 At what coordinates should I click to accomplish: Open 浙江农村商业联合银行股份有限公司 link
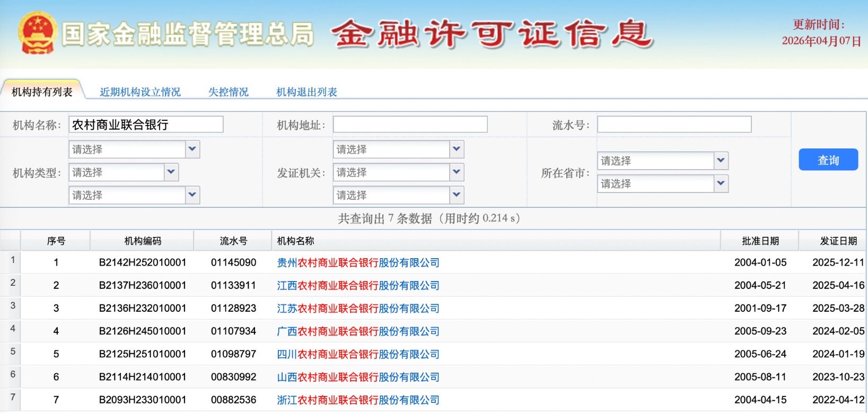[358, 400]
